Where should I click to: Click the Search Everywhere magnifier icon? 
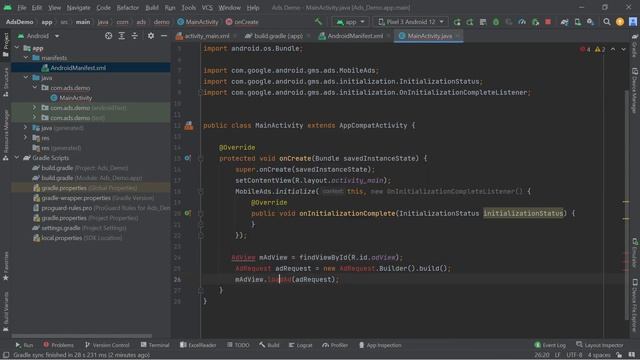coord(607,22)
